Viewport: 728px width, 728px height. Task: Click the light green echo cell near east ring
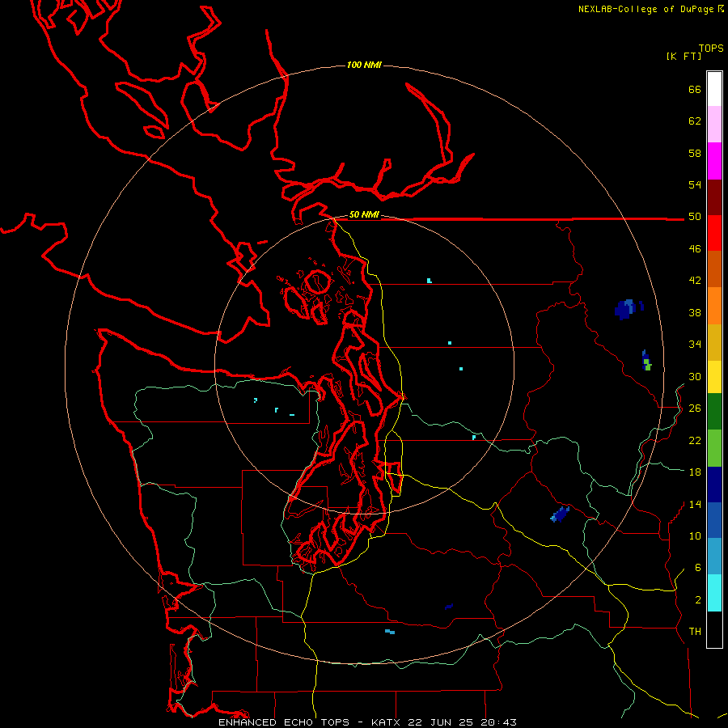pos(647,365)
